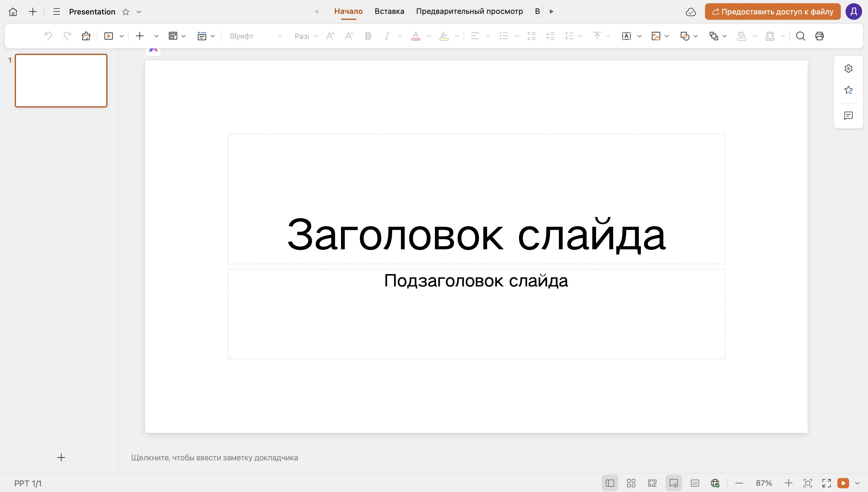Toggle bold formatting
868x492 pixels.
368,36
